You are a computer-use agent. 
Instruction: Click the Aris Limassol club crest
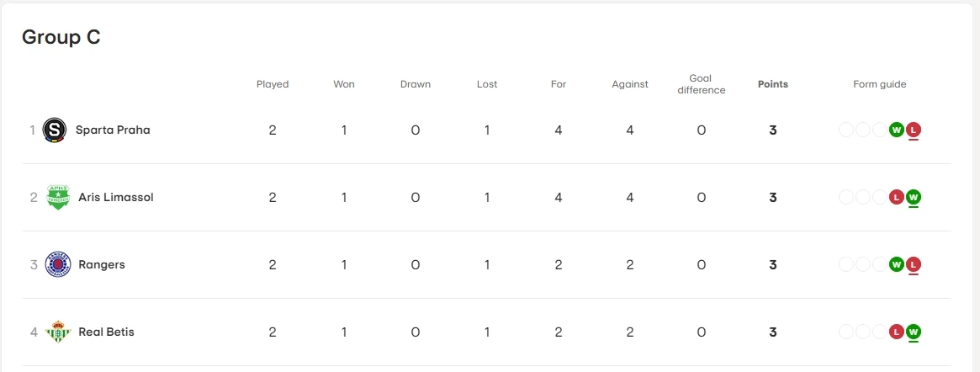57,197
